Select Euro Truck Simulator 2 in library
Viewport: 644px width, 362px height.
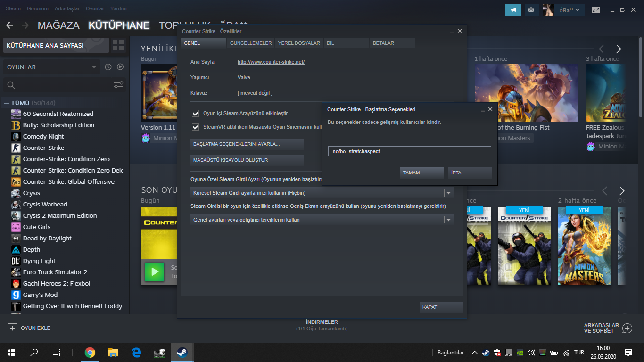coord(55,272)
